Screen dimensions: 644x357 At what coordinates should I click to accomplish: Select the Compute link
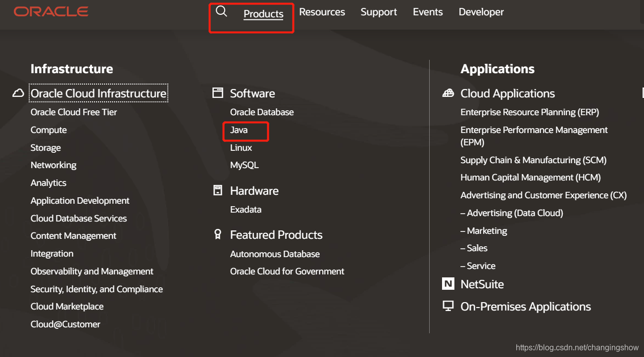tap(49, 130)
